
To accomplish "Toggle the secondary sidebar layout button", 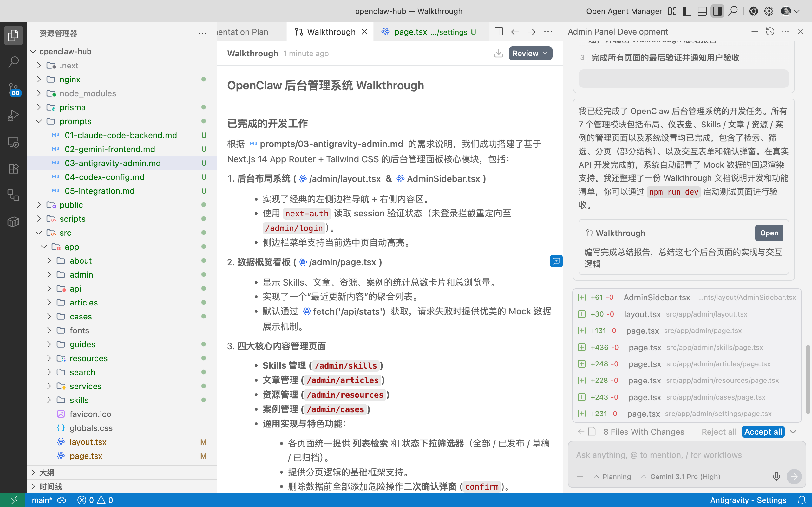I will coord(717,11).
